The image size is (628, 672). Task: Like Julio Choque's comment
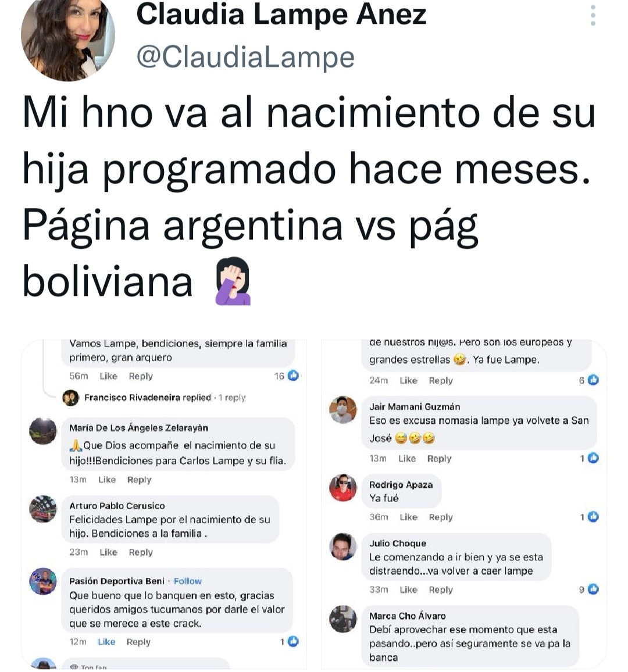pos(409,589)
